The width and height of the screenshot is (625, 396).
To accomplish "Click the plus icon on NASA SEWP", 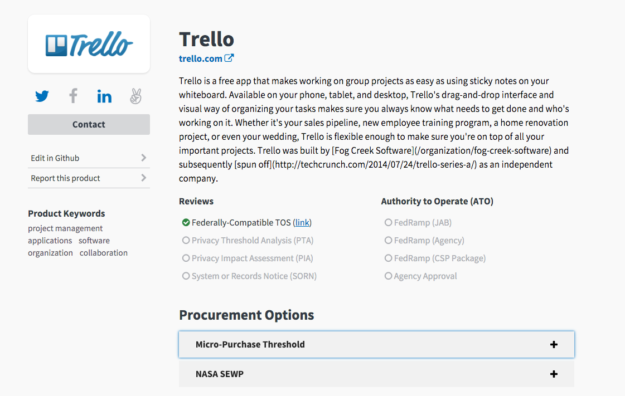I will (x=554, y=374).
